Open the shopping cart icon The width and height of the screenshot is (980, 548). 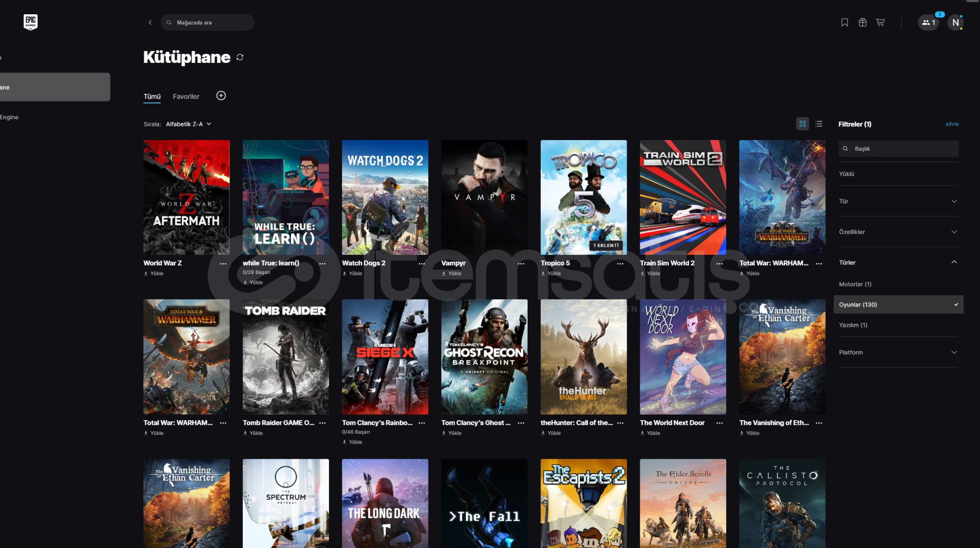[880, 22]
